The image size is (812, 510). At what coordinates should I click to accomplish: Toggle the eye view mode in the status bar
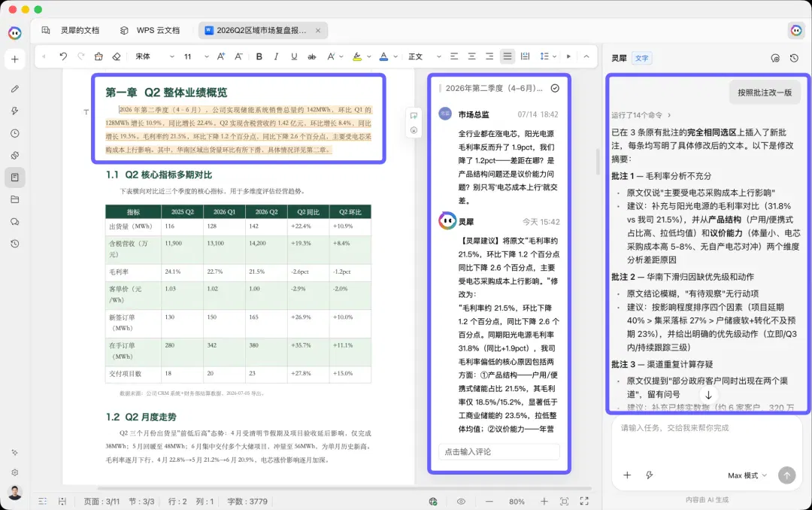[x=461, y=501]
